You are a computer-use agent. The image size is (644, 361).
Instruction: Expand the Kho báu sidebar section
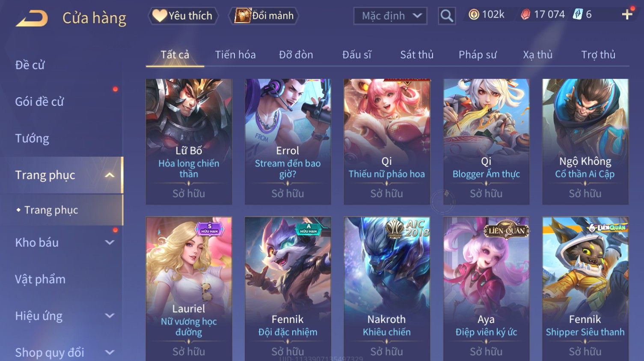[110, 242]
